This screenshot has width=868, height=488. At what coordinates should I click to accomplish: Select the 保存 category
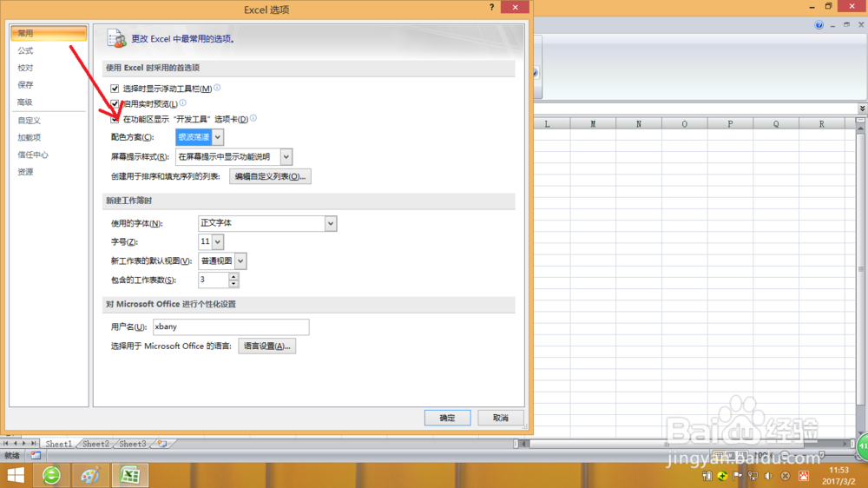(49, 85)
